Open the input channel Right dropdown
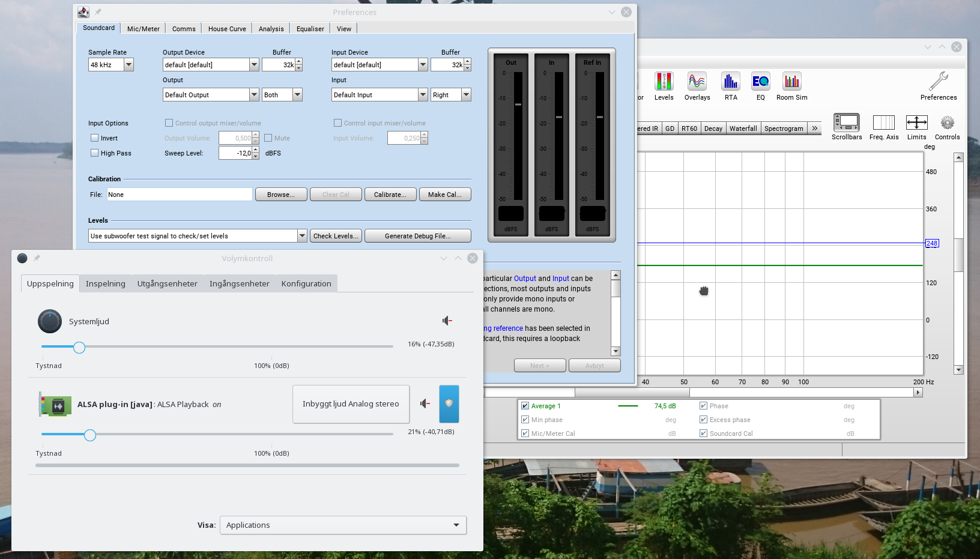The image size is (980, 559). pos(466,95)
